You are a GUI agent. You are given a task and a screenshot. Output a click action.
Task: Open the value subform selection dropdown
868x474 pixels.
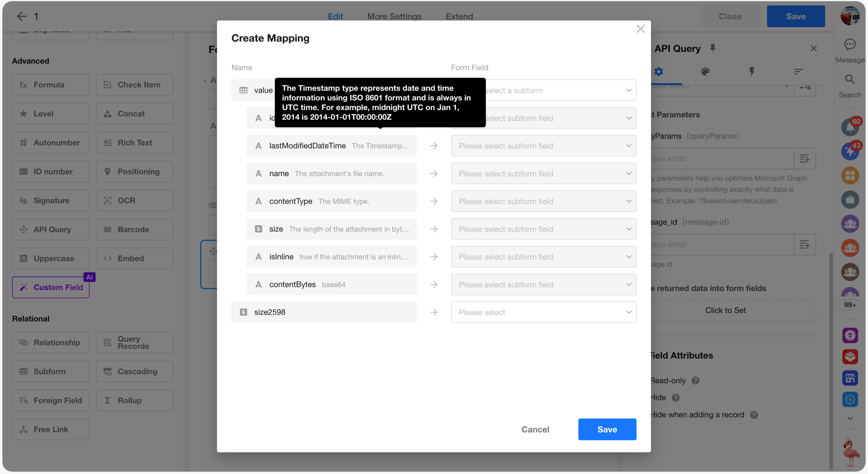pos(559,91)
